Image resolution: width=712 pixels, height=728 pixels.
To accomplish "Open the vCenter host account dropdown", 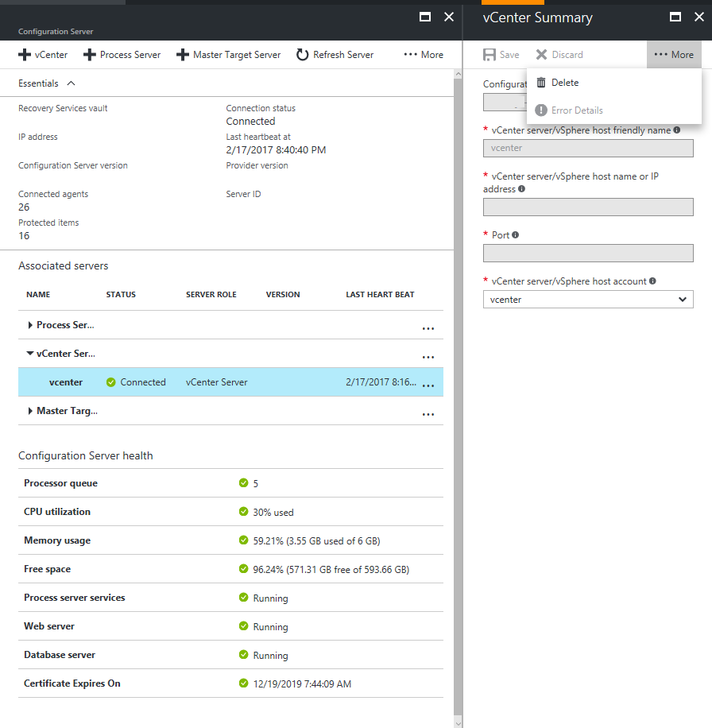I will click(682, 300).
